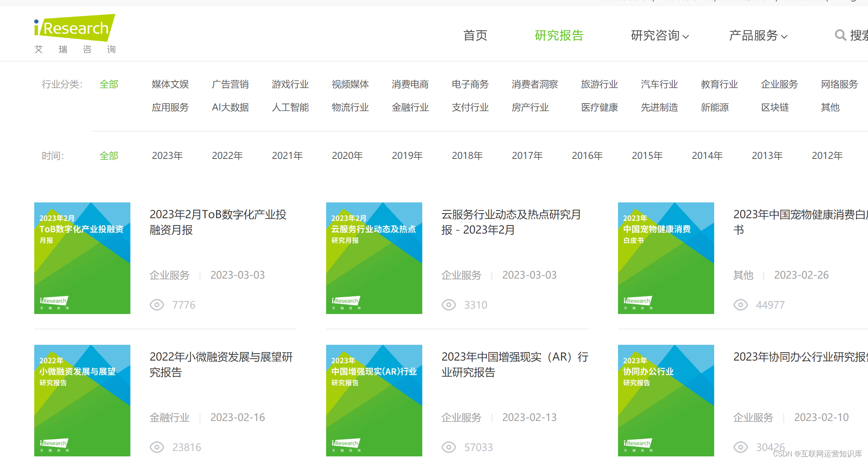The image size is (868, 461).
Task: Open the 中国宠物健康消费白皮书 cover thumbnail
Action: coord(666,258)
